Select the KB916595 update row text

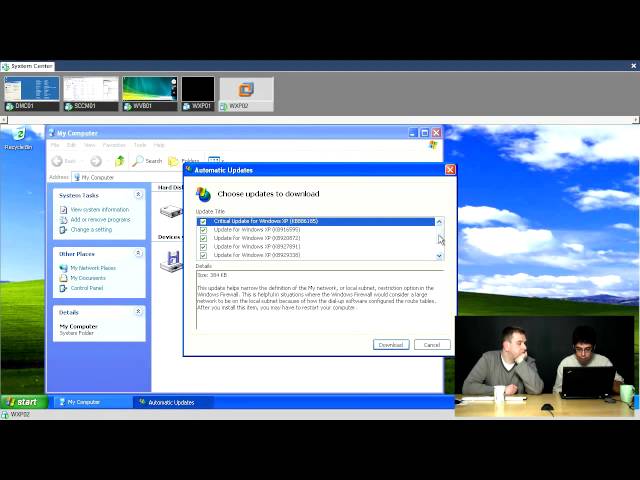[257, 230]
